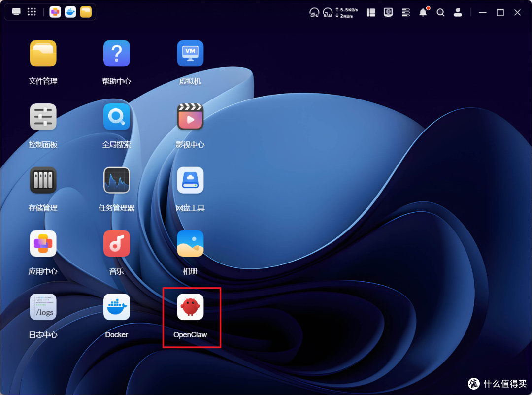This screenshot has width=532, height=395.
Task: Launch the 网盘工具 cloud drive tool
Action: coord(190,180)
